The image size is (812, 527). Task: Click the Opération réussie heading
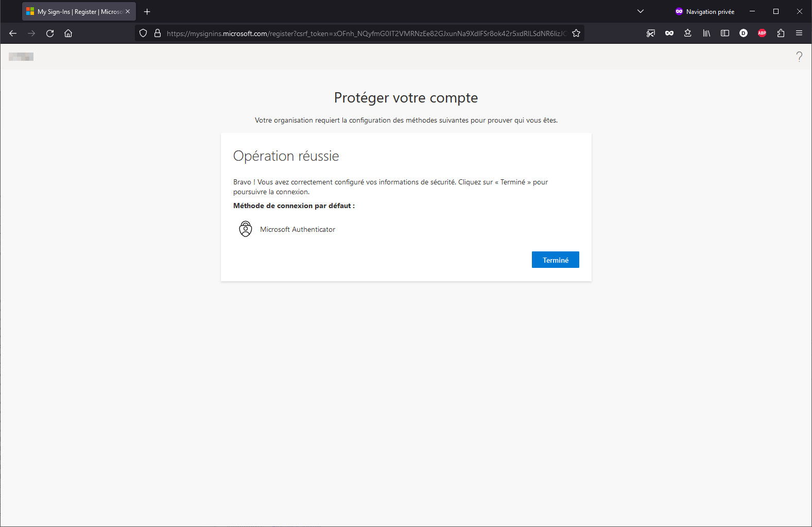tap(286, 156)
